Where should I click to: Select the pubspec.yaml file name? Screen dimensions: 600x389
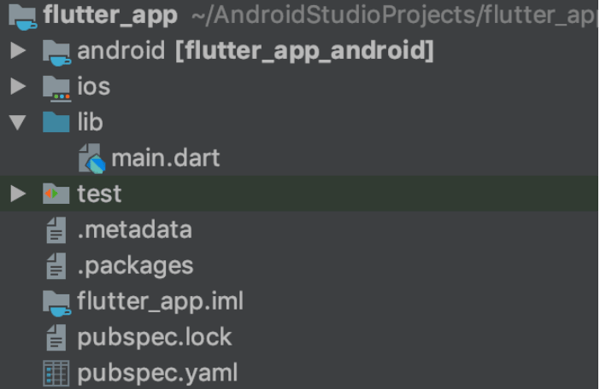pyautogui.click(x=158, y=373)
